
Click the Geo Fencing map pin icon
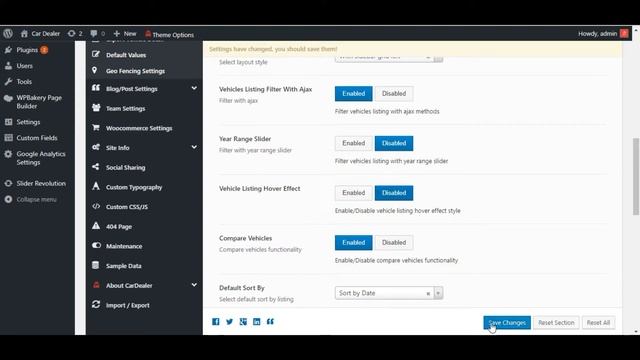[x=95, y=70]
